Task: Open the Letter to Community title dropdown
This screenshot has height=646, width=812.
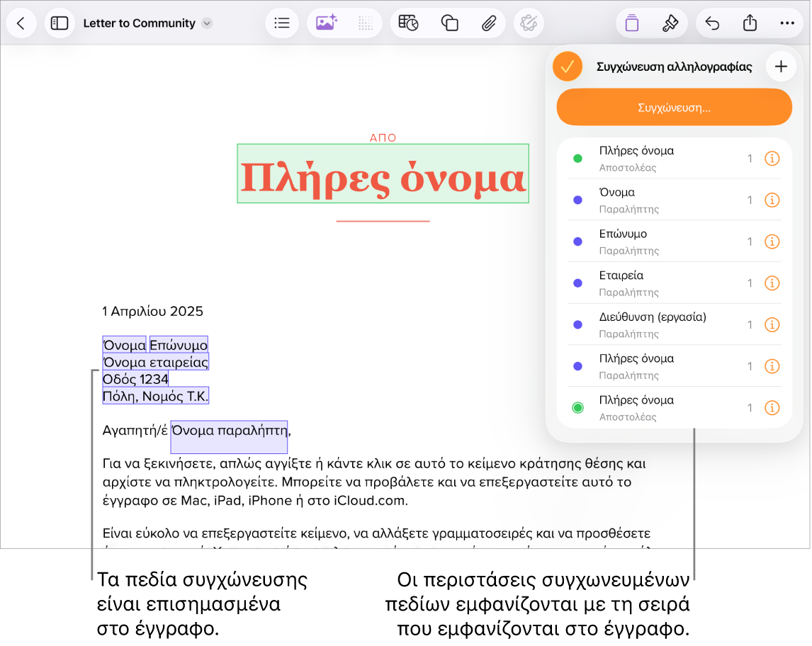Action: (x=207, y=23)
